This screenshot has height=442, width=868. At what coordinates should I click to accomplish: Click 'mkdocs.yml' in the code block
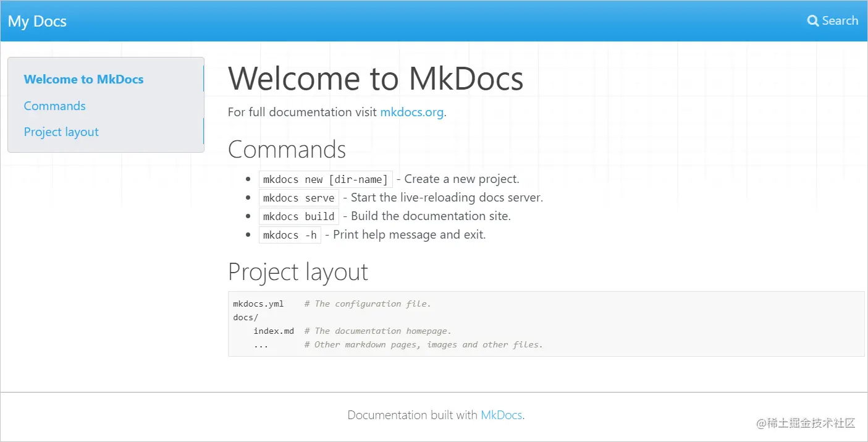click(x=258, y=304)
